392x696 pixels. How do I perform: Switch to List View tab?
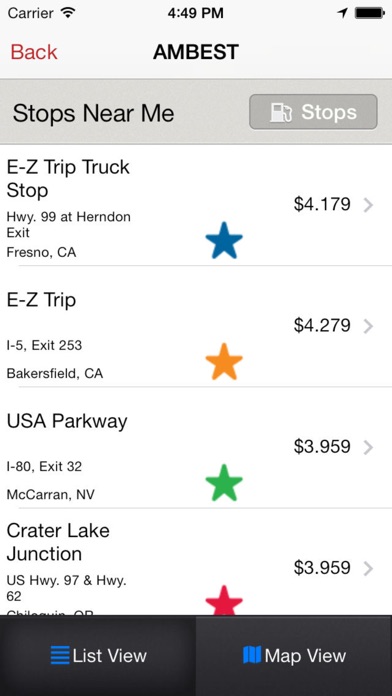click(x=98, y=656)
